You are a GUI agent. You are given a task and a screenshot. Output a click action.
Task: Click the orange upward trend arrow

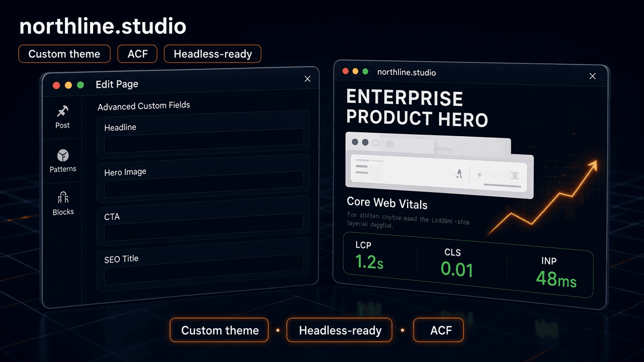click(542, 198)
